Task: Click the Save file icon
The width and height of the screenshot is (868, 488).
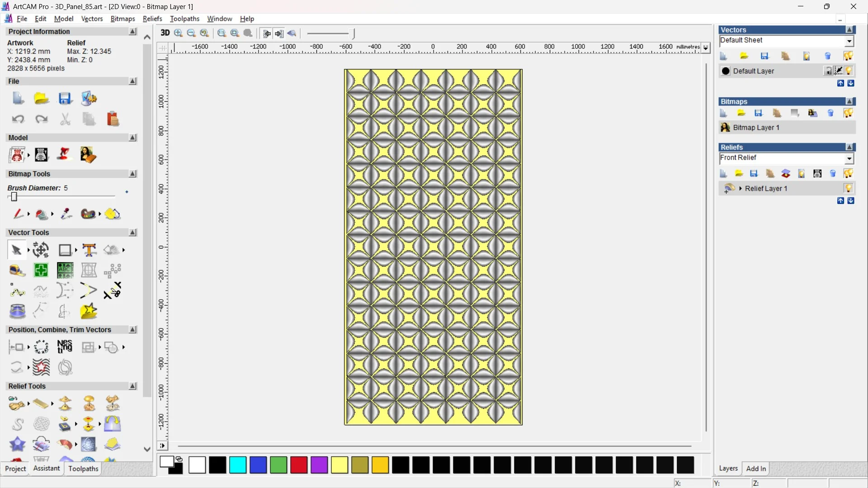Action: (x=65, y=99)
